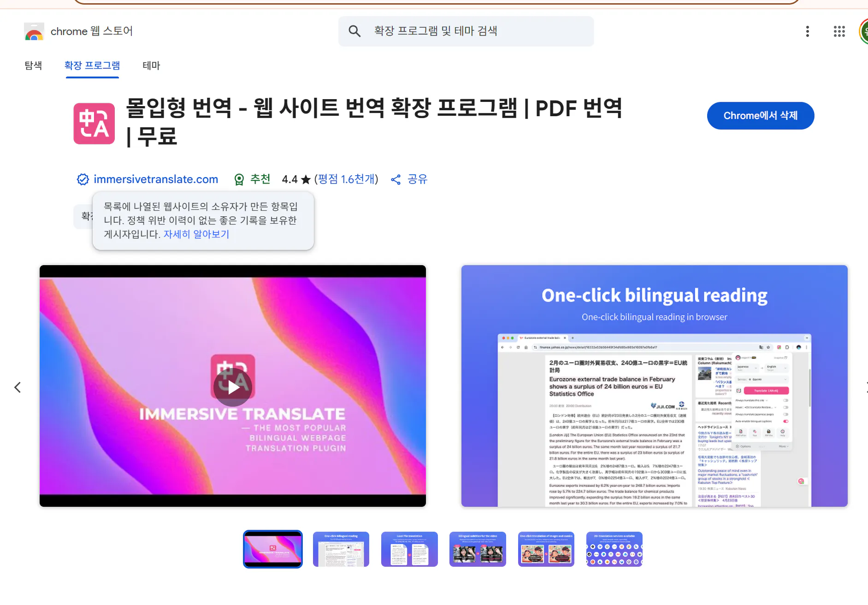Click the chrome 웹 스토어 title text
The height and width of the screenshot is (605, 868).
(x=92, y=31)
